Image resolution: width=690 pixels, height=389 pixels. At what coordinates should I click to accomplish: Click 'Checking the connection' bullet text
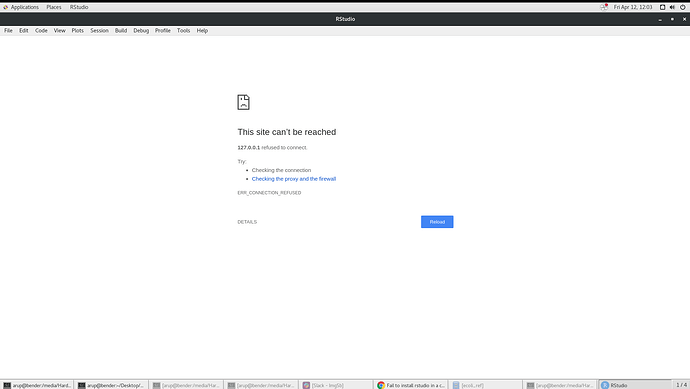(x=281, y=170)
